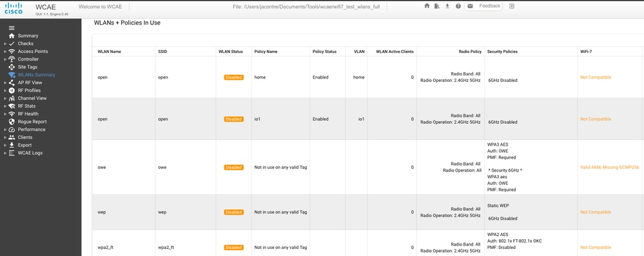Click the RF Profiles circular icon
Image resolution: width=644 pixels, height=256 pixels.
12,90
